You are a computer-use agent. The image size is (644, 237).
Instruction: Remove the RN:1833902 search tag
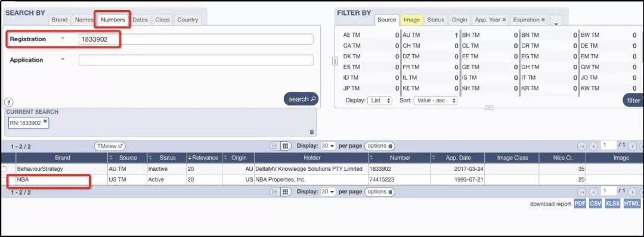point(45,121)
